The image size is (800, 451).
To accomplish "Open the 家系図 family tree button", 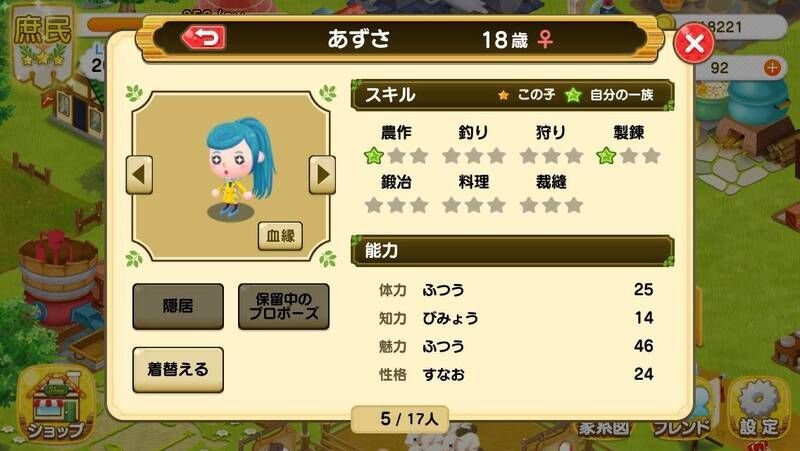I will click(604, 428).
